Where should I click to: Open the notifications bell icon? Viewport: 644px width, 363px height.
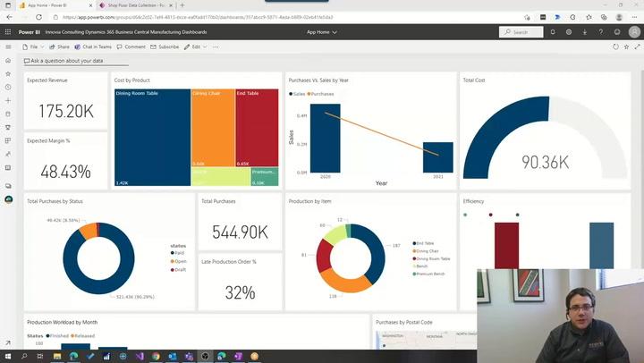pos(553,32)
